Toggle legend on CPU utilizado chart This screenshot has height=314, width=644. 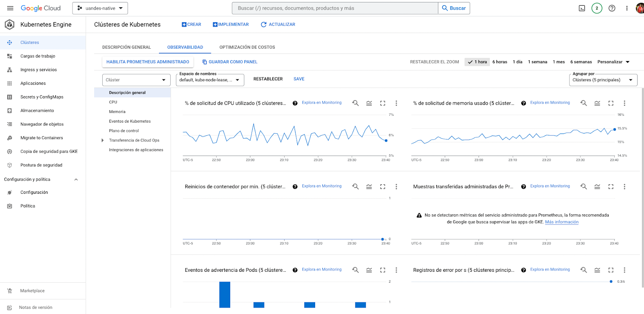369,103
